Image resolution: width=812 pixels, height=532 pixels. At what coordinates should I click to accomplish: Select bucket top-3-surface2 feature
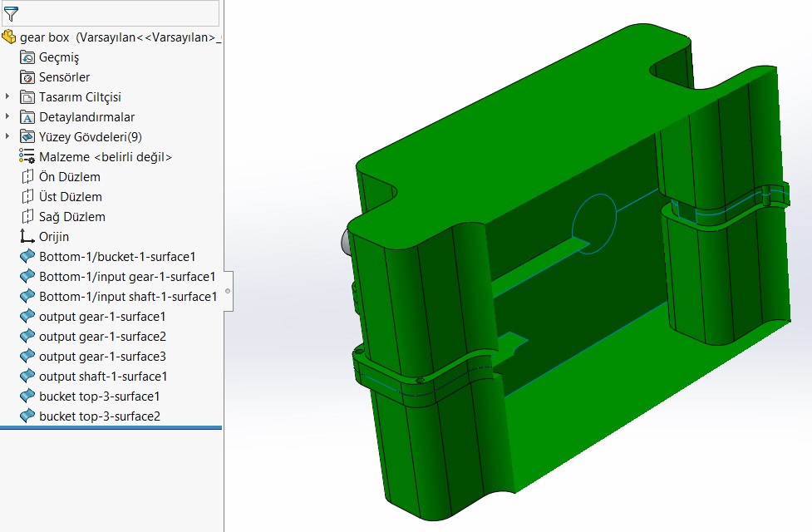tap(100, 416)
